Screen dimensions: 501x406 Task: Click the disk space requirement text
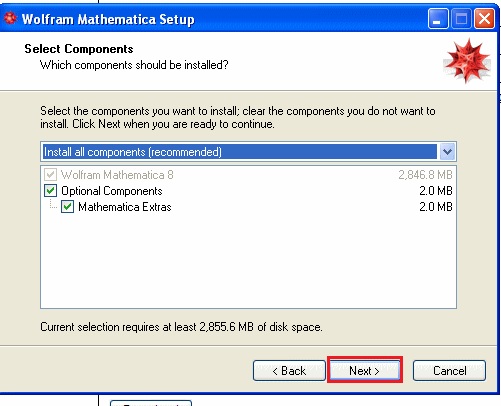point(181,327)
